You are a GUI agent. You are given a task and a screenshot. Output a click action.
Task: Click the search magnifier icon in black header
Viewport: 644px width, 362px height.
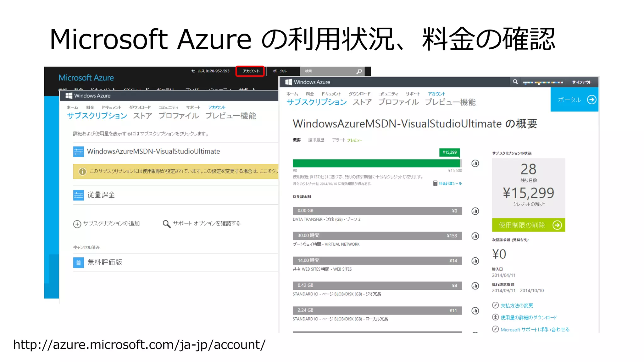click(x=359, y=71)
